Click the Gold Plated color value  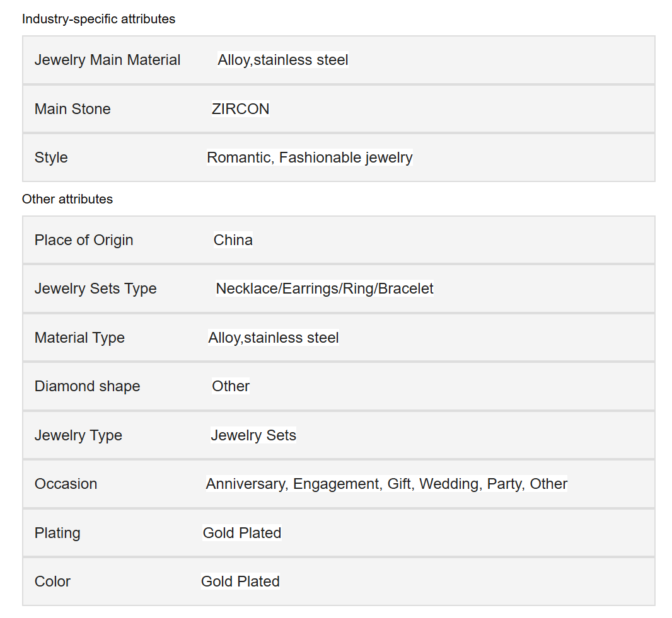coord(240,581)
